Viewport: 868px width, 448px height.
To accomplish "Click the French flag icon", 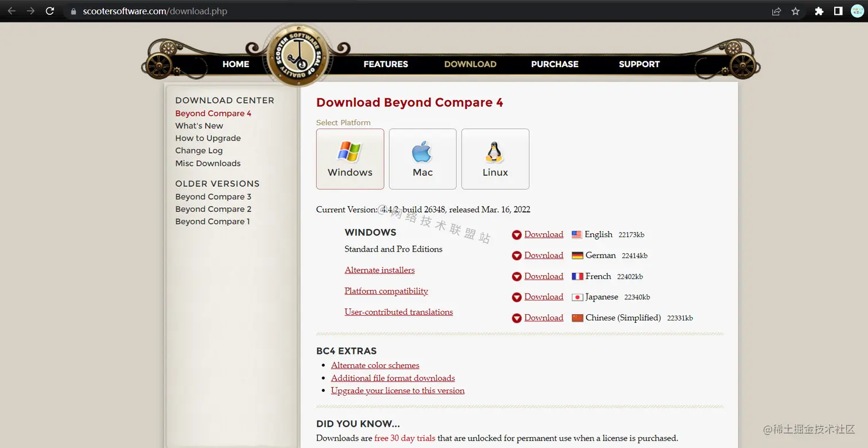I will pos(578,276).
